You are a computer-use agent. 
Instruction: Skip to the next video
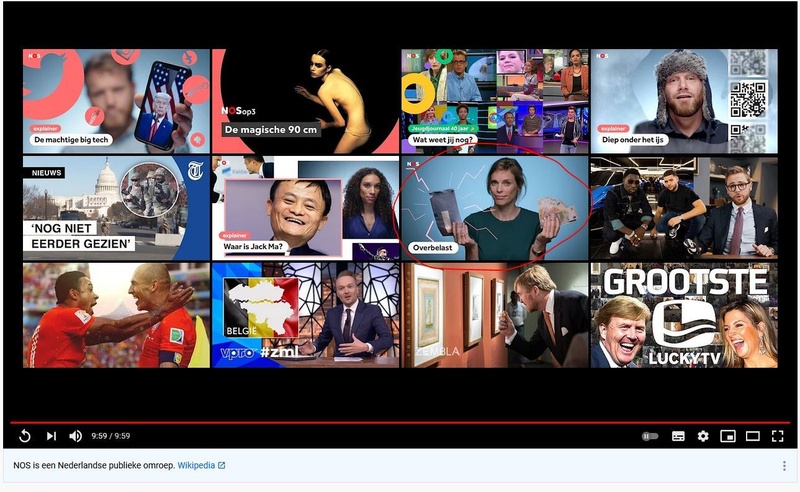pyautogui.click(x=51, y=436)
